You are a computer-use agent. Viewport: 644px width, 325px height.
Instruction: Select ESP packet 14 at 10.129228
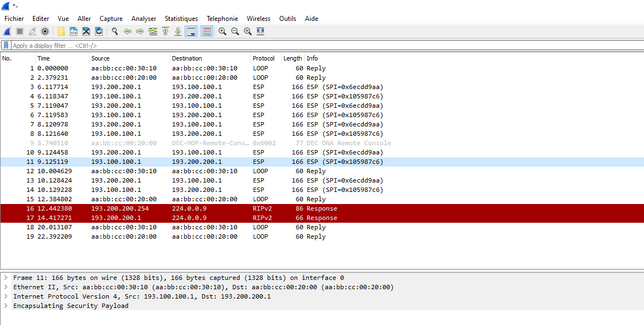[x=322, y=190]
